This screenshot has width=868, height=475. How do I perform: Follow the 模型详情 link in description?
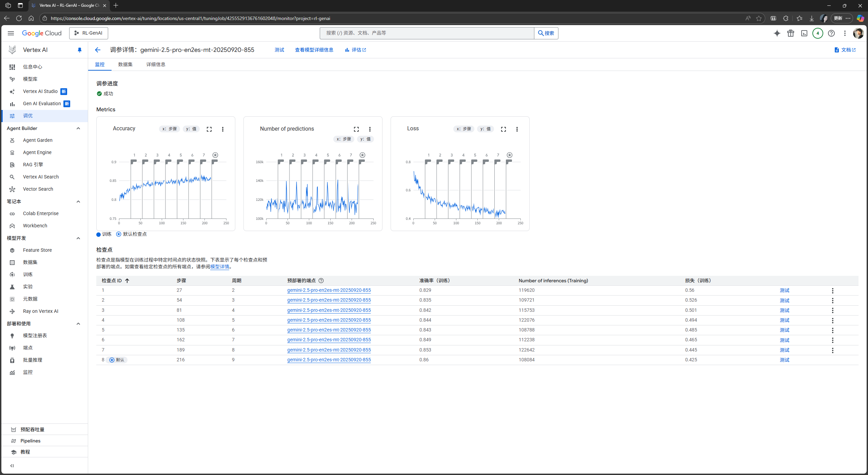(x=220, y=267)
